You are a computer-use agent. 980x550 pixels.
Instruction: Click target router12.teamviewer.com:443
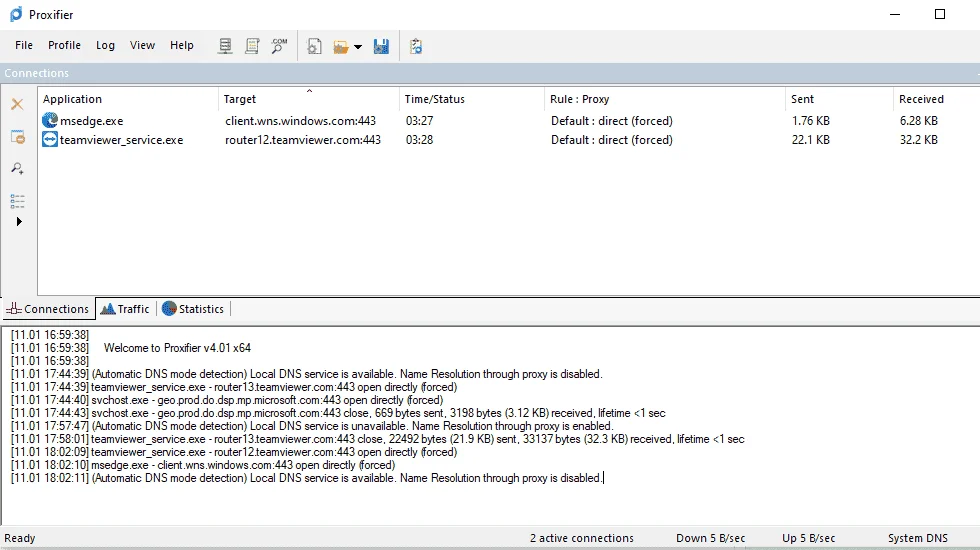303,139
